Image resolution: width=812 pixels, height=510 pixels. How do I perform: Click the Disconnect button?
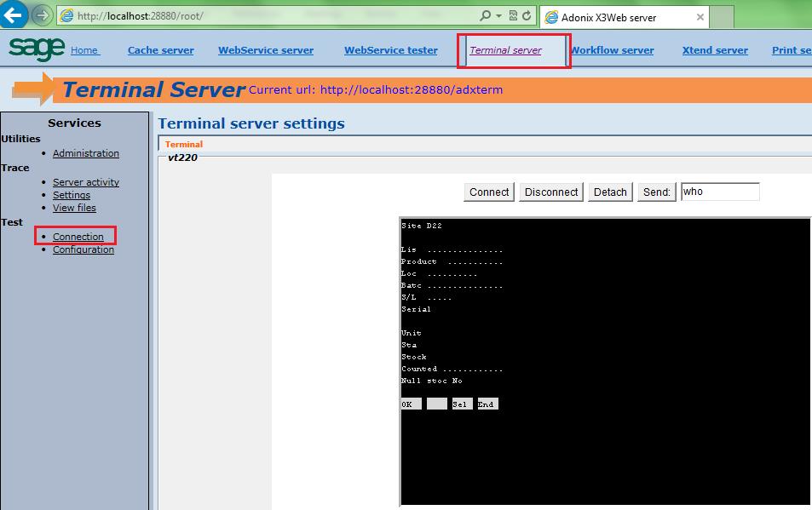tap(551, 192)
